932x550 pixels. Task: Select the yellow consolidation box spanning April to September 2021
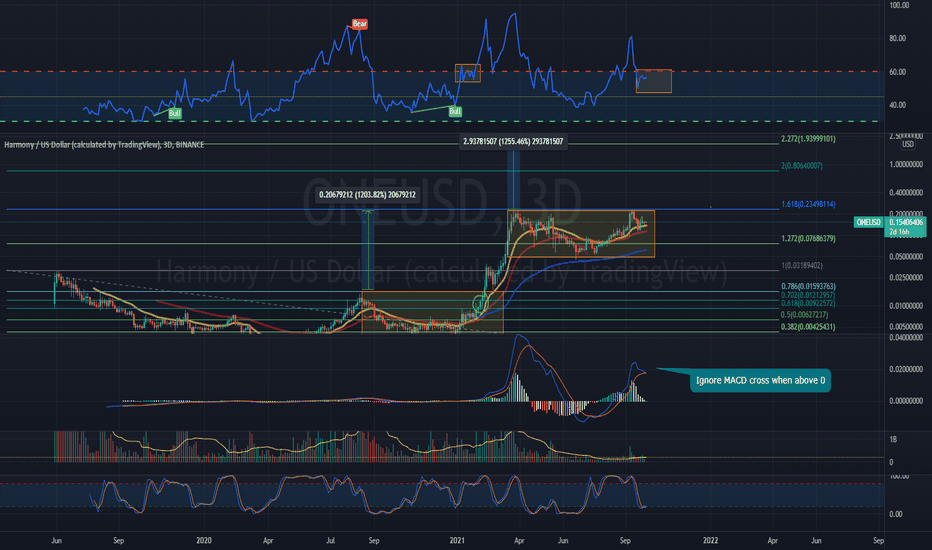[x=581, y=234]
